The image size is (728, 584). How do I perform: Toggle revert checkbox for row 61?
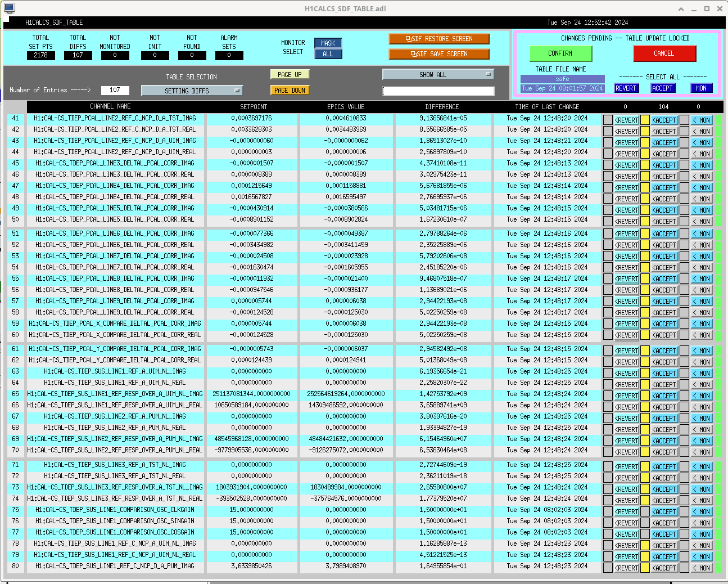[x=608, y=351]
